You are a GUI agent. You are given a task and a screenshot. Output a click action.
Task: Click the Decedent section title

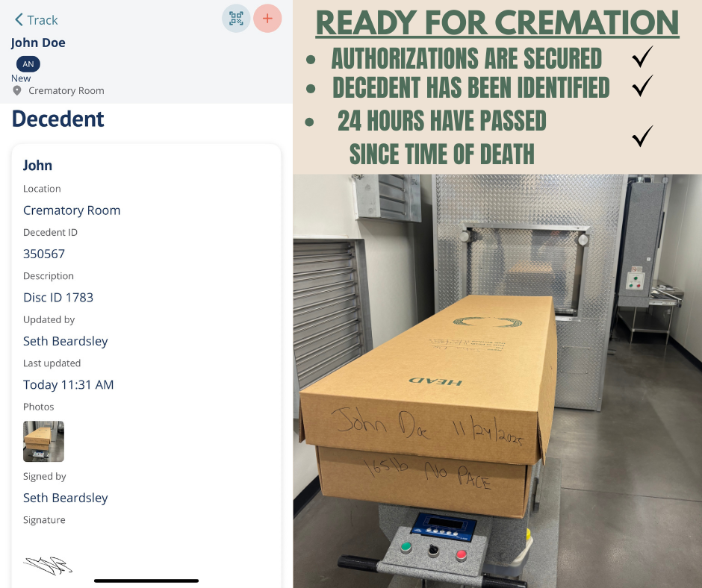58,119
